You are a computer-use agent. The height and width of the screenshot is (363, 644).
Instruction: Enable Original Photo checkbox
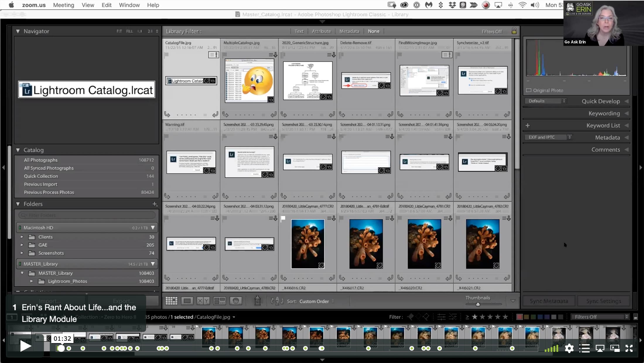click(529, 90)
